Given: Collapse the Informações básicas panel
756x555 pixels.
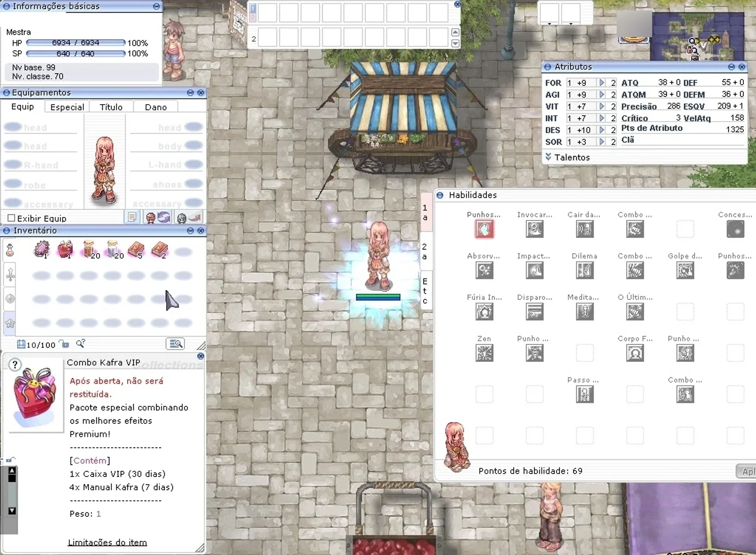Looking at the screenshot, I should [156, 6].
